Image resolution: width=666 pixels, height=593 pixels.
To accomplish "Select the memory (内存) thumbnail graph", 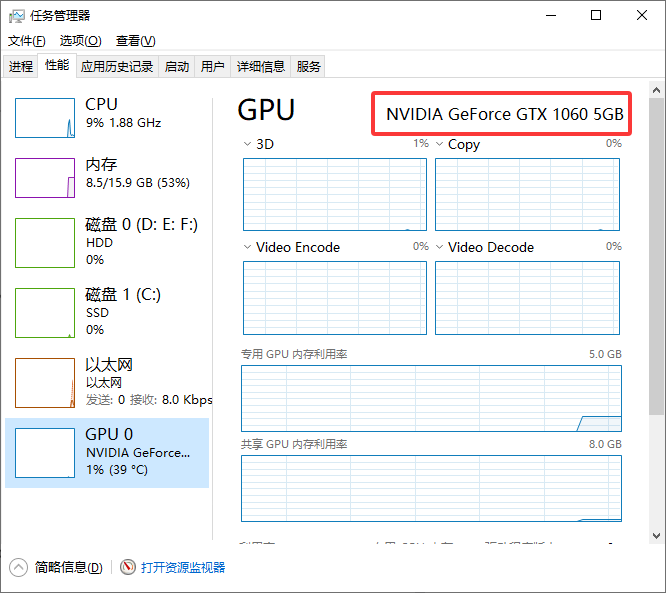I will [x=45, y=178].
